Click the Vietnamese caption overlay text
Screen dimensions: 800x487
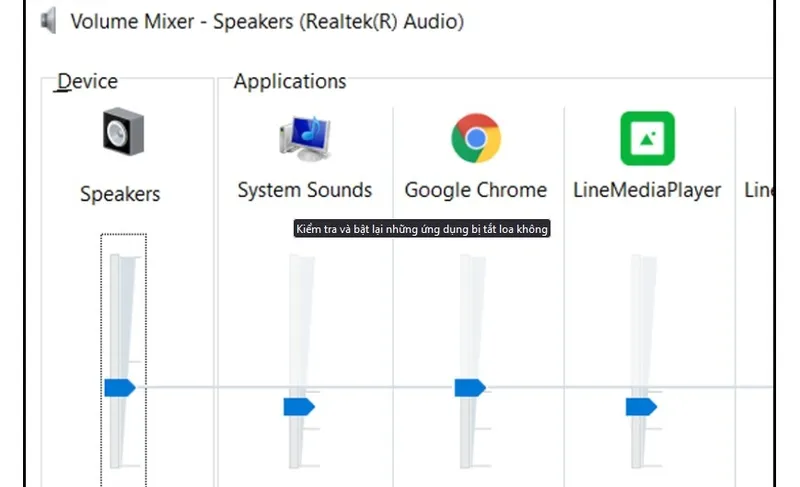pyautogui.click(x=422, y=230)
